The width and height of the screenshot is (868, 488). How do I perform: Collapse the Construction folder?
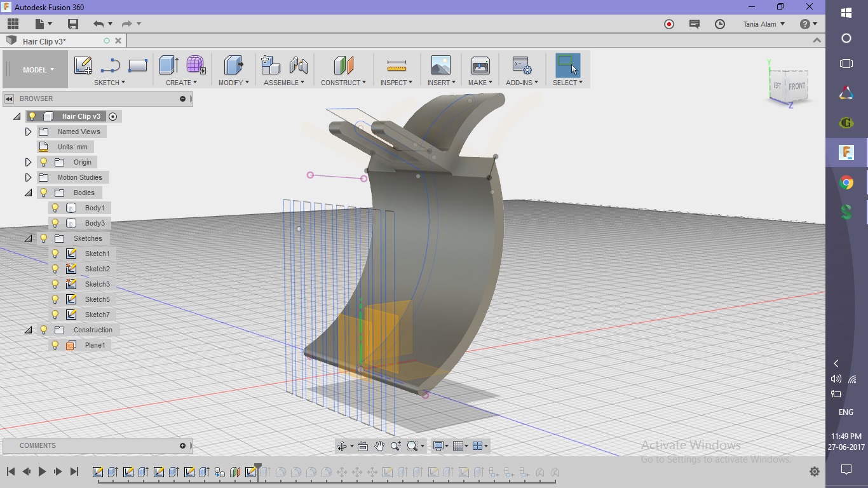click(28, 330)
